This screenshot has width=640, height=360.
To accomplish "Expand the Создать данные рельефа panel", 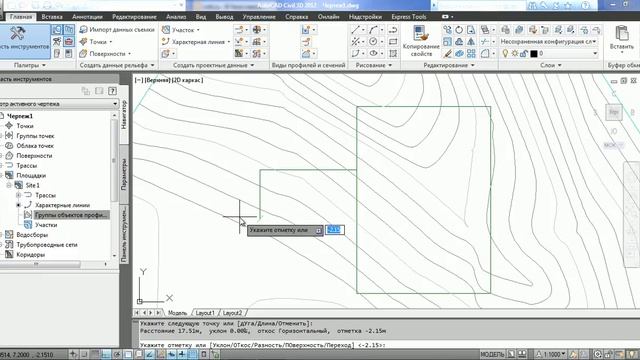I will pyautogui.click(x=117, y=65).
